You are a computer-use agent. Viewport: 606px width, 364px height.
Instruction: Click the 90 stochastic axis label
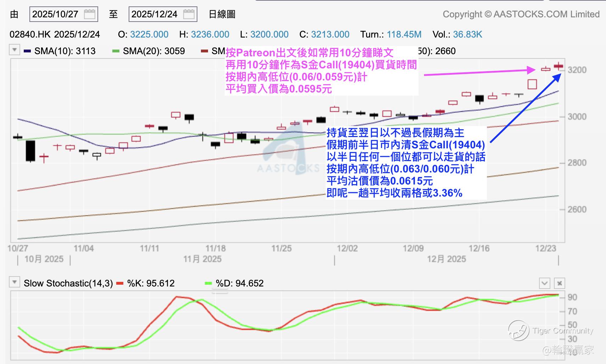point(572,297)
